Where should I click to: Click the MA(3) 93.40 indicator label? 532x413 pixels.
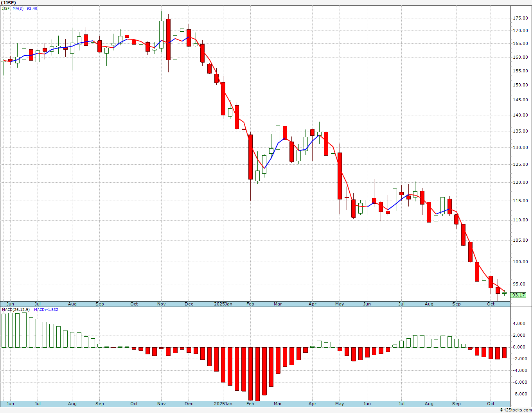pyautogui.click(x=25, y=8)
